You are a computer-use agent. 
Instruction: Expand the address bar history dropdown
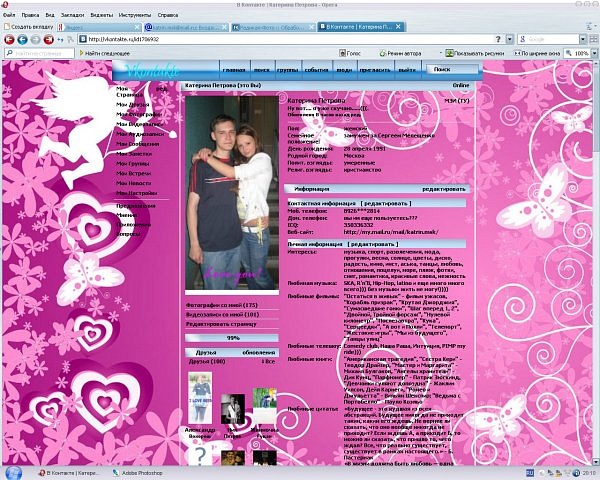pyautogui.click(x=509, y=39)
